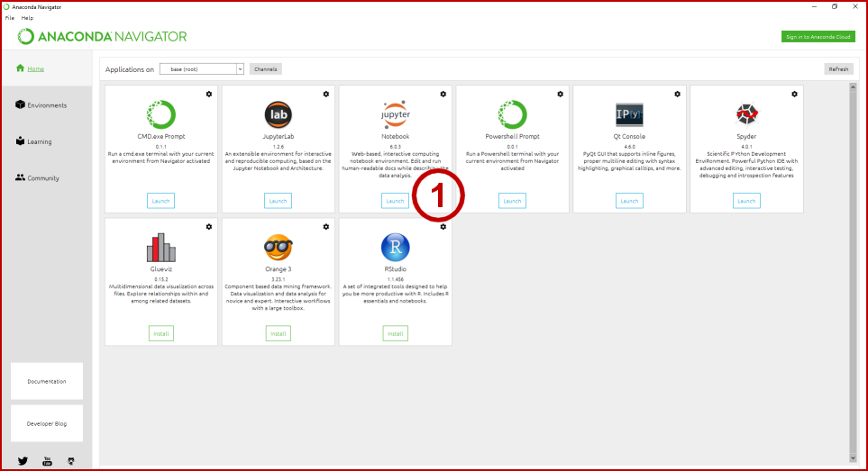Launch Qt Console
The image size is (868, 471).
(629, 201)
